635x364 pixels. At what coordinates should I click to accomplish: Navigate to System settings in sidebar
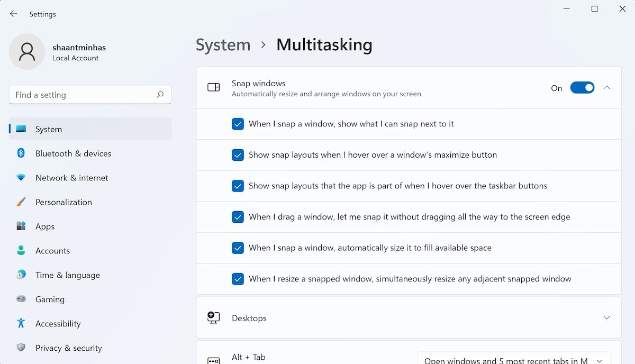coord(48,129)
